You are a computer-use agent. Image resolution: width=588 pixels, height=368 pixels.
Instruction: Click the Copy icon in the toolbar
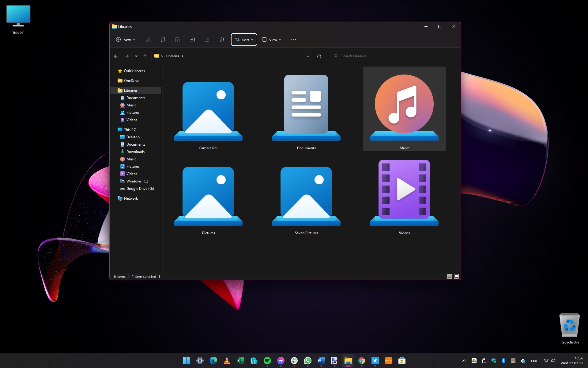(x=163, y=40)
